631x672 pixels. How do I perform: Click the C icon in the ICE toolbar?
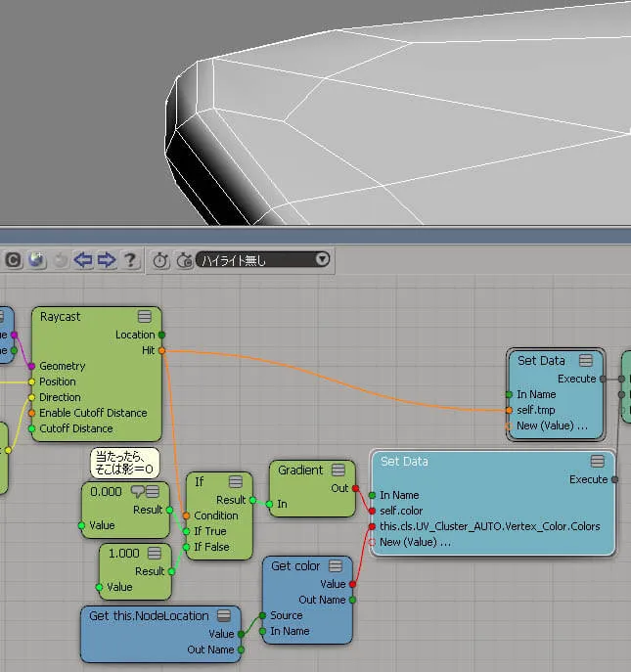point(13,260)
